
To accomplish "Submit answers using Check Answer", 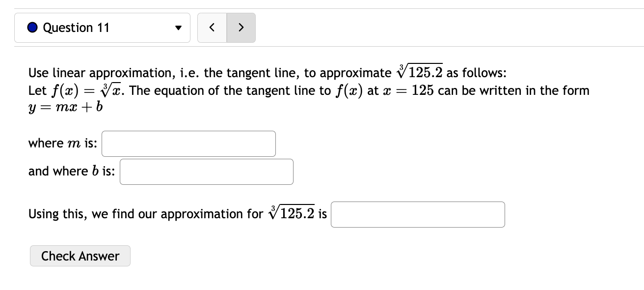I will 80,256.
